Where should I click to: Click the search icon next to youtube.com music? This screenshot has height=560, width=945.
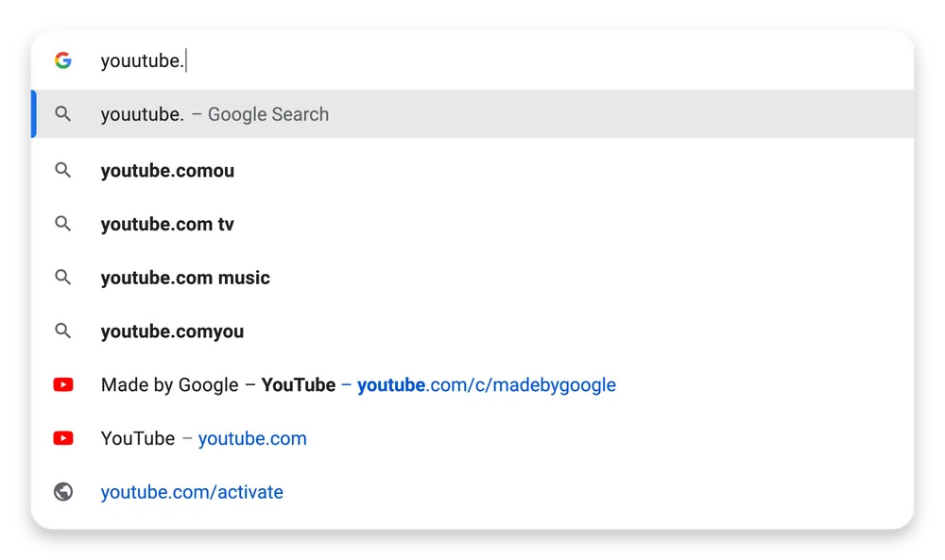[62, 277]
